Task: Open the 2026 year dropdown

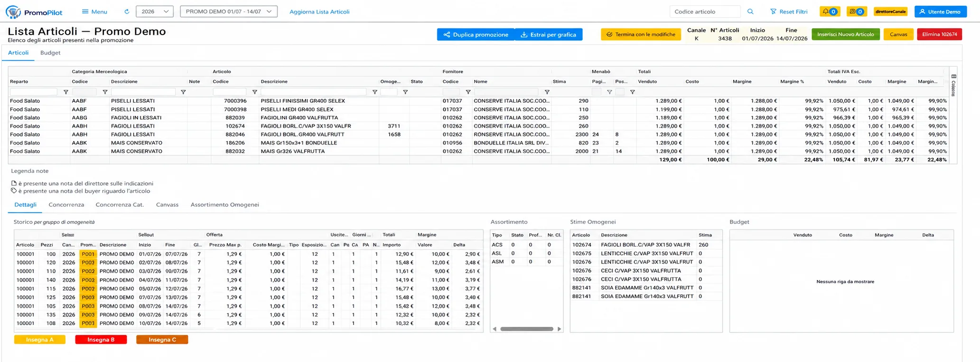Action: click(154, 11)
